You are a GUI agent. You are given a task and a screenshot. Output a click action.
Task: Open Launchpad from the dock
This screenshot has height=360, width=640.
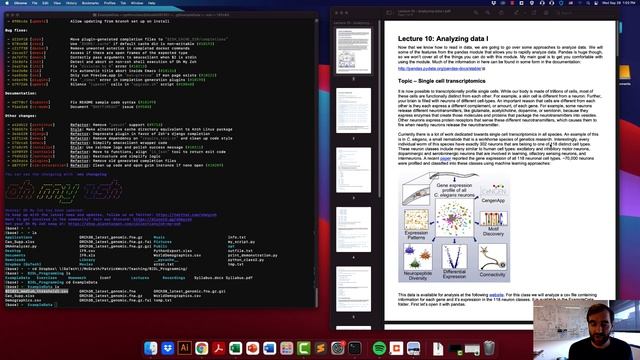click(287, 348)
